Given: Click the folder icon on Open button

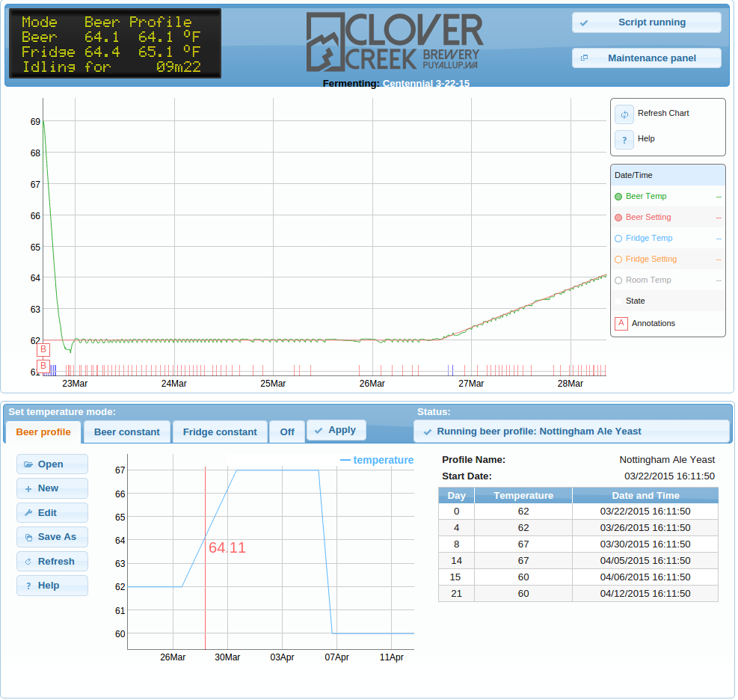Looking at the screenshot, I should point(28,464).
